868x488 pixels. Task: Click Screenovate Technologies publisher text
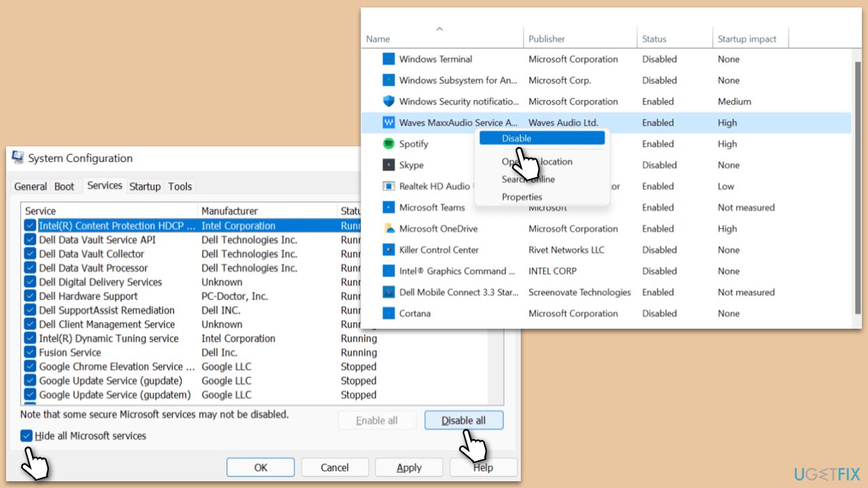click(x=580, y=292)
